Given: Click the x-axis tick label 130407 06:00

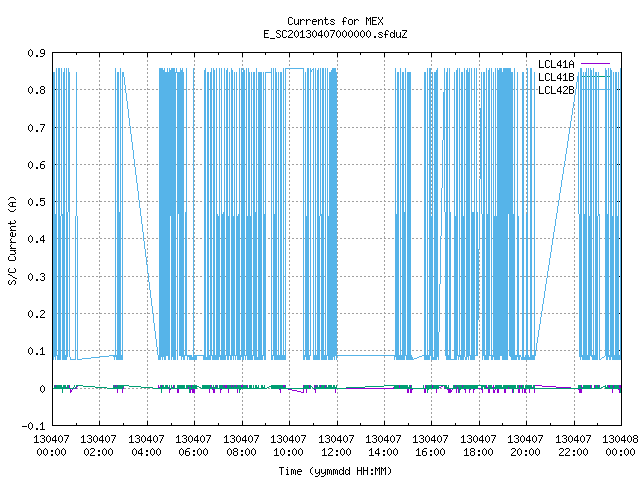Looking at the screenshot, I should (x=193, y=446).
